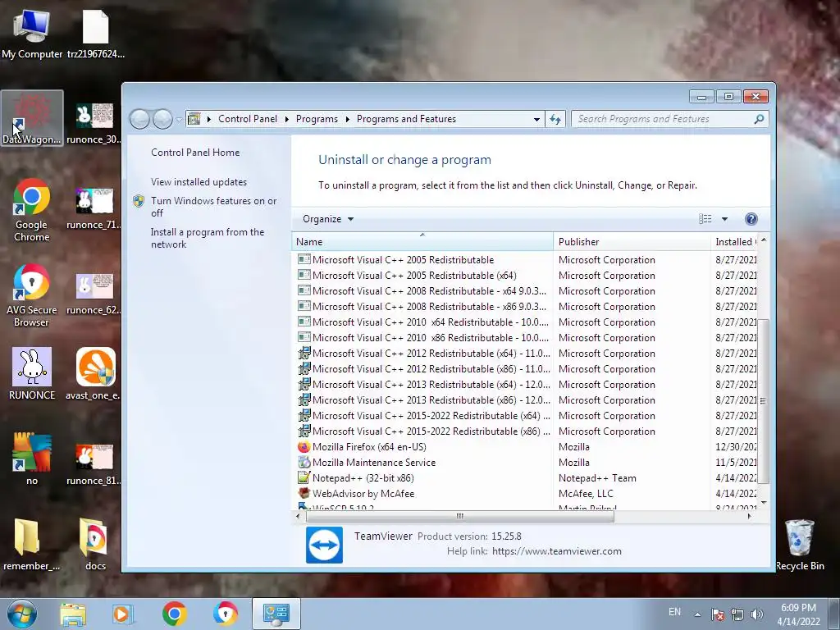Open the Organize dropdown menu
Screen dimensions: 840x630
click(328, 218)
